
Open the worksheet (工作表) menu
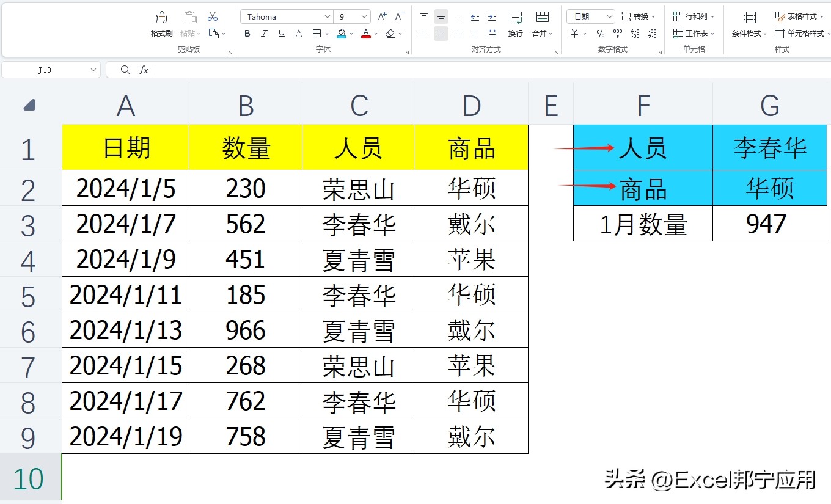[694, 34]
